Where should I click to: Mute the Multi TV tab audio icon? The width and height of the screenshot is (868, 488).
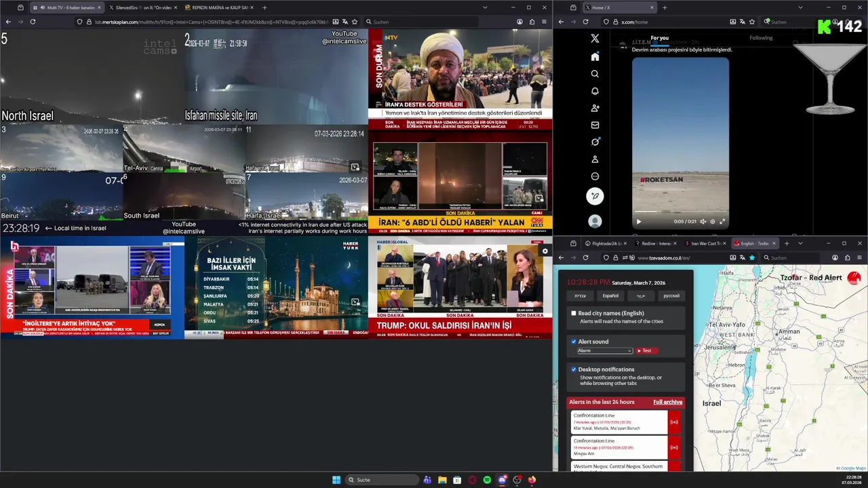[43, 7]
